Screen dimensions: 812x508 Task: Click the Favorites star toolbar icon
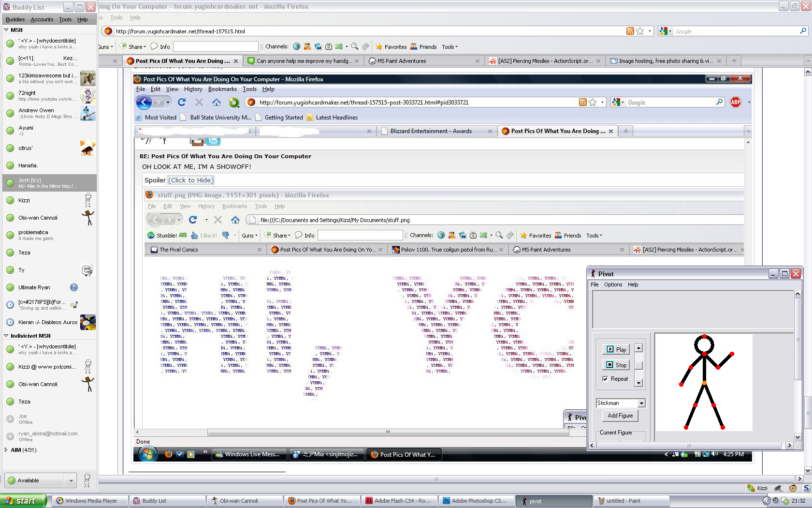click(x=379, y=47)
